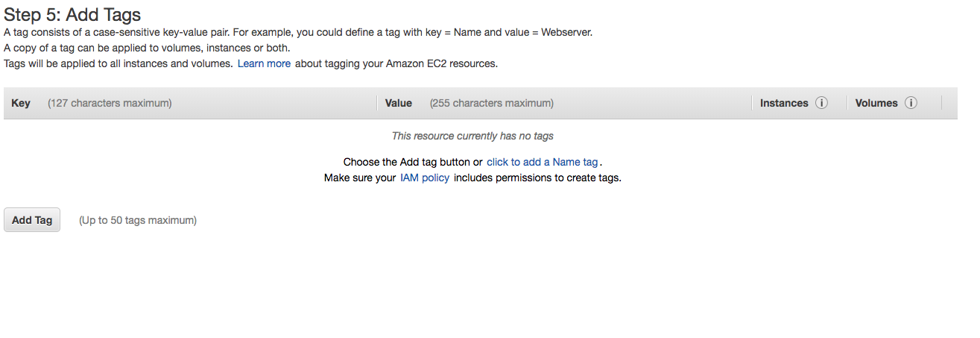Click the Instances column header label
The image size is (980, 338).
click(784, 103)
